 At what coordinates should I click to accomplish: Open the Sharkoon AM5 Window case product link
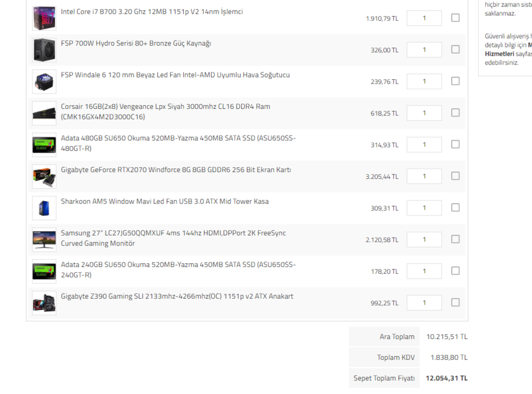tap(164, 202)
